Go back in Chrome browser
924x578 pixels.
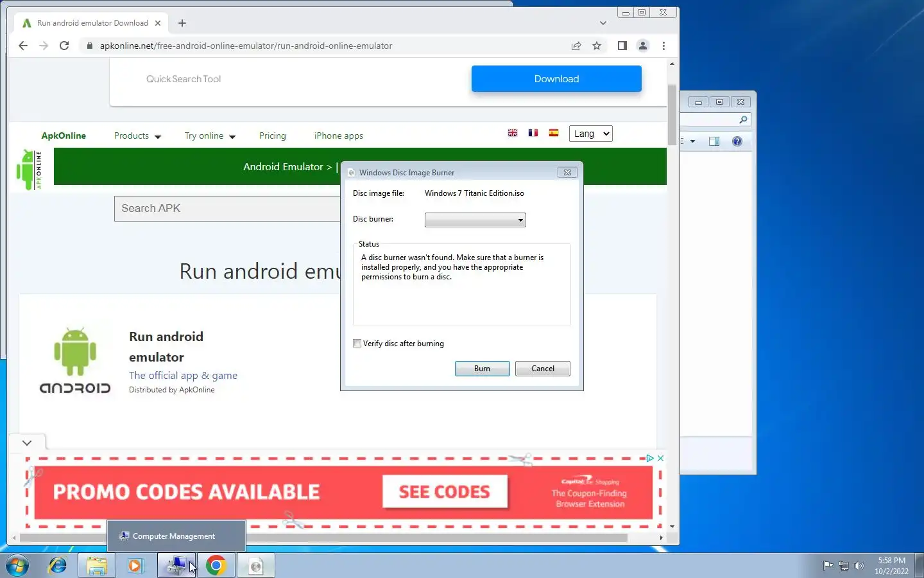point(23,46)
